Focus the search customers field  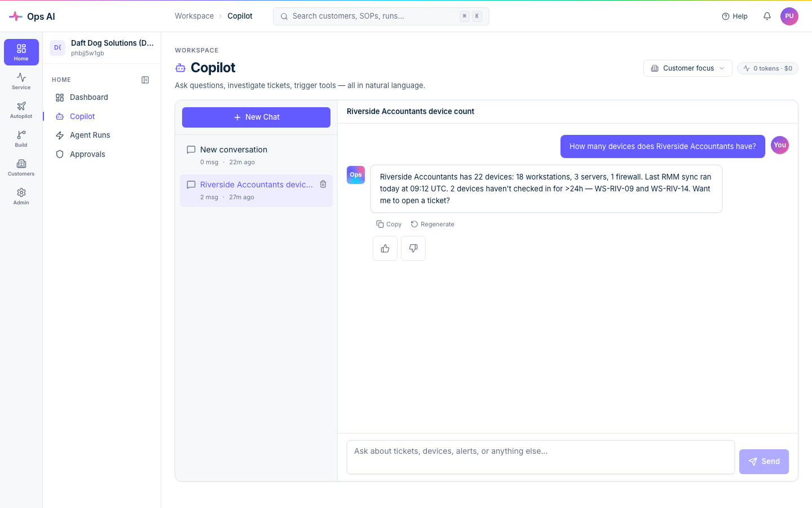pyautogui.click(x=381, y=16)
